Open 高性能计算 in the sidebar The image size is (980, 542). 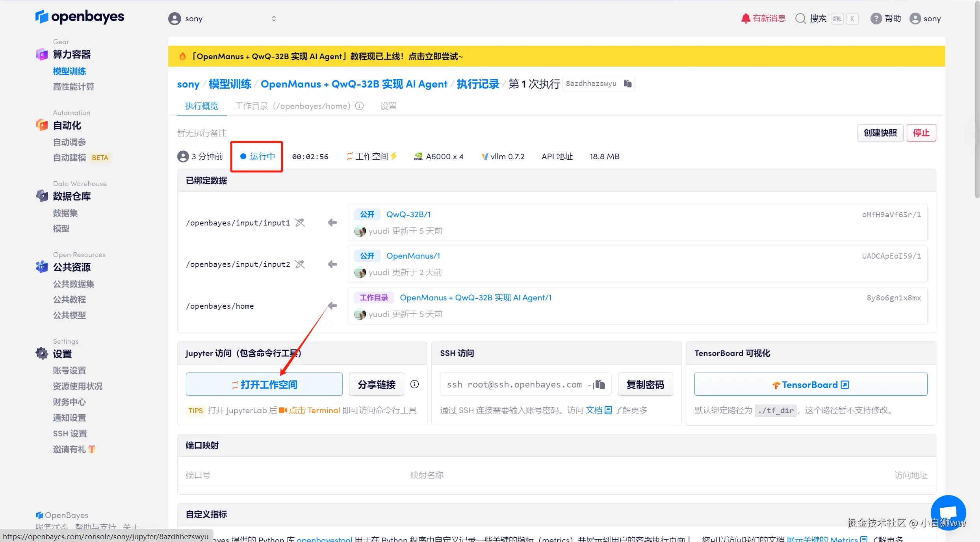(x=74, y=87)
